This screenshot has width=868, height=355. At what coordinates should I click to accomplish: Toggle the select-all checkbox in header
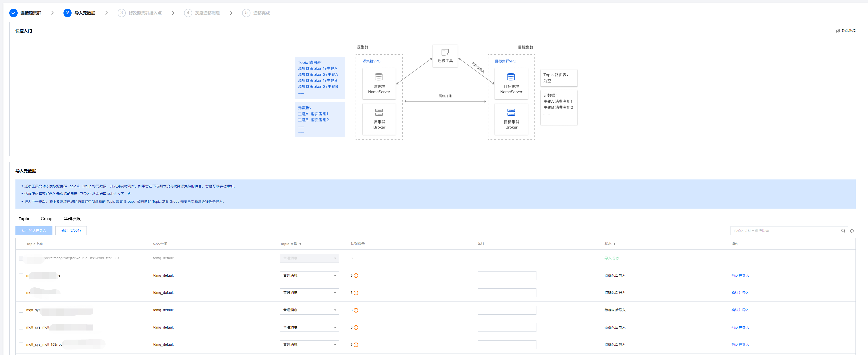point(21,244)
